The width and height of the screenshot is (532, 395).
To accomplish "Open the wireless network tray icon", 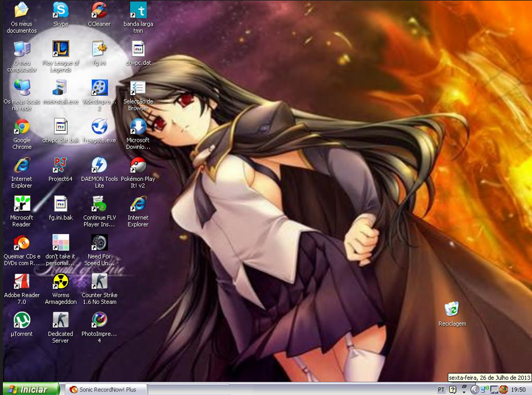I will click(484, 390).
